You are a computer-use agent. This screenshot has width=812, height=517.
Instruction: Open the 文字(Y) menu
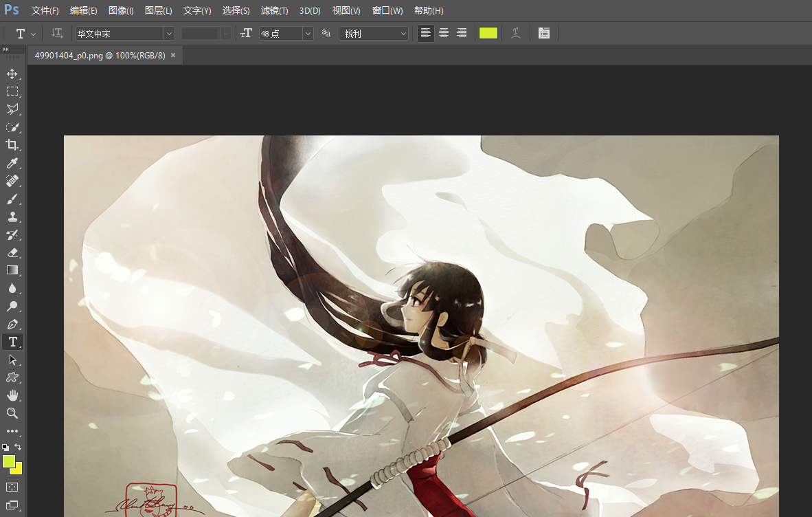tap(197, 10)
